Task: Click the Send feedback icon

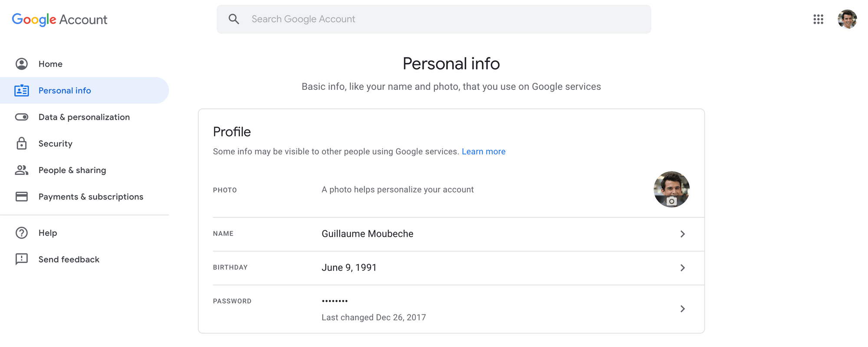Action: click(x=22, y=259)
